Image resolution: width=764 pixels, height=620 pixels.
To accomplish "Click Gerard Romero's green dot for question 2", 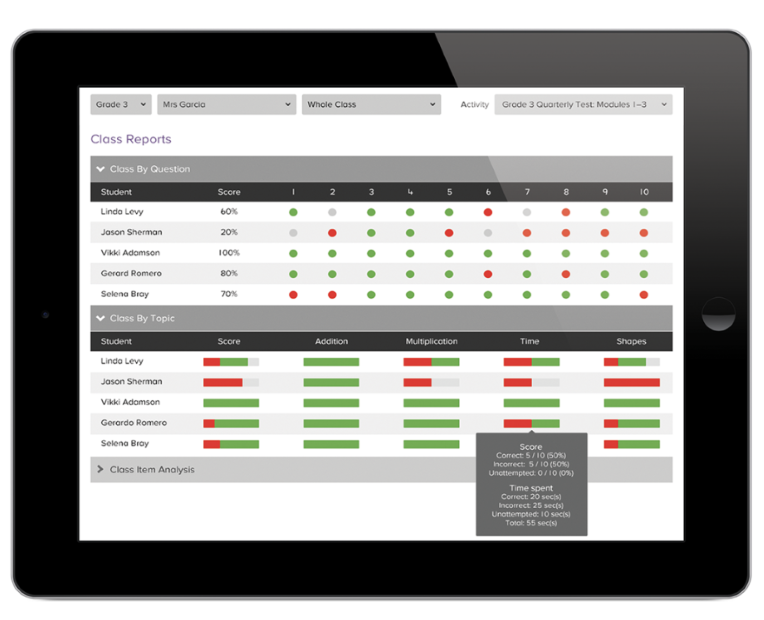I will (x=332, y=274).
